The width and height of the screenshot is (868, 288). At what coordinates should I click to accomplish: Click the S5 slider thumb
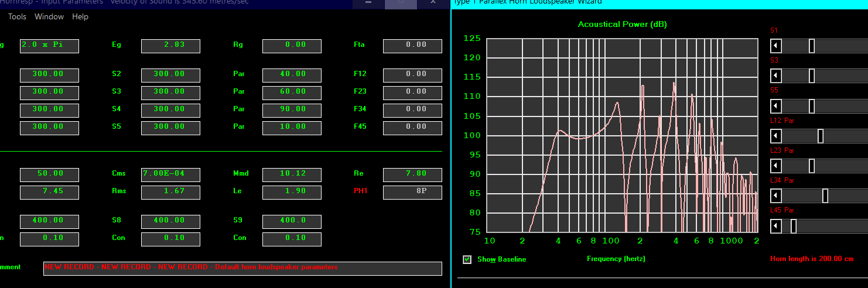(812, 106)
